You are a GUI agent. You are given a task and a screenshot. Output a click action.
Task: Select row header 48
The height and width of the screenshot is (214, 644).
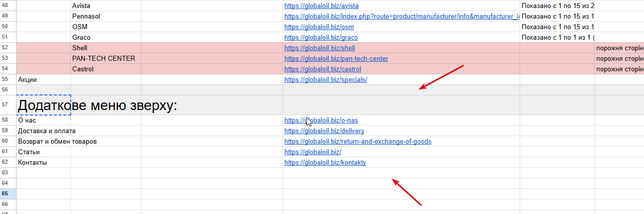[8, 6]
